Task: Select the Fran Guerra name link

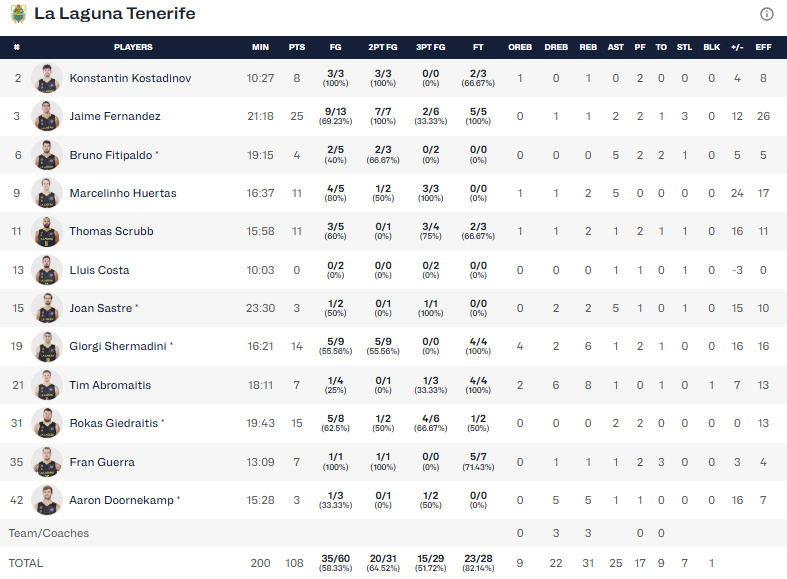Action: point(101,462)
